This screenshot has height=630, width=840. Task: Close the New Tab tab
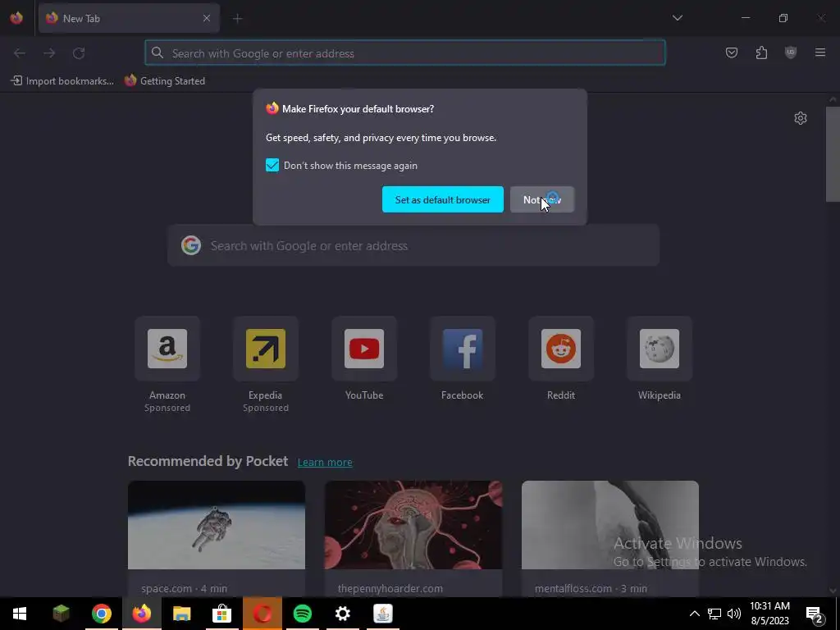[x=206, y=18]
